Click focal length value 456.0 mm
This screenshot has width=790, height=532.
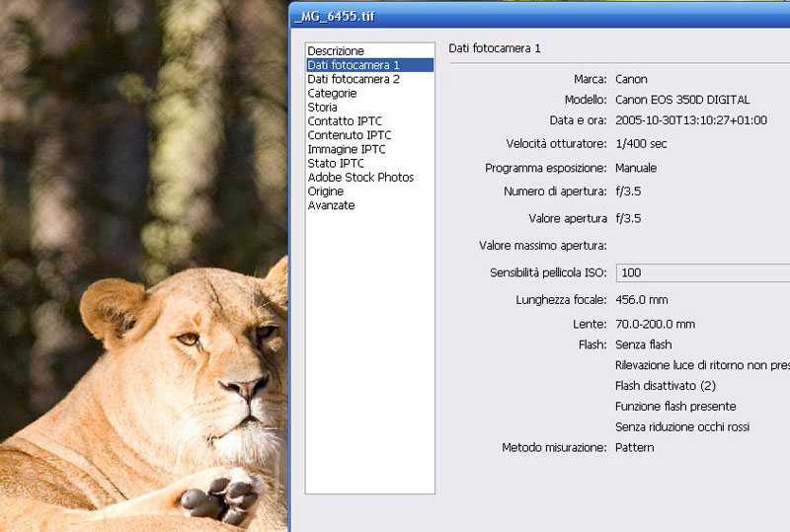tap(641, 300)
